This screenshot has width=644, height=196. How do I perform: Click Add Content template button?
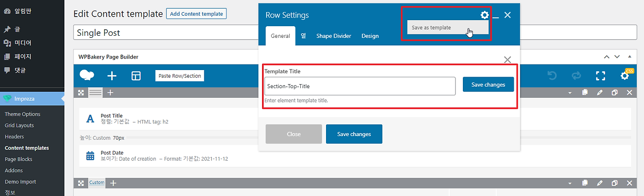196,14
